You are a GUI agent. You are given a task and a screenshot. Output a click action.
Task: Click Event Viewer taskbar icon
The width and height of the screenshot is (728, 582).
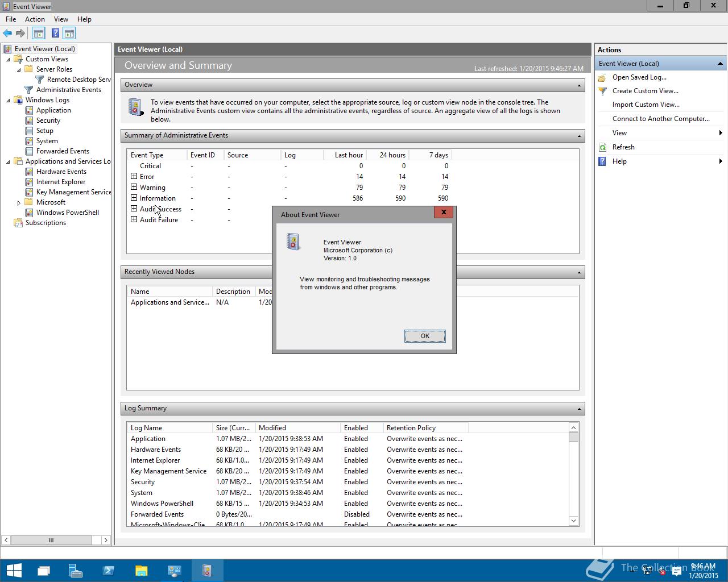tap(207, 571)
